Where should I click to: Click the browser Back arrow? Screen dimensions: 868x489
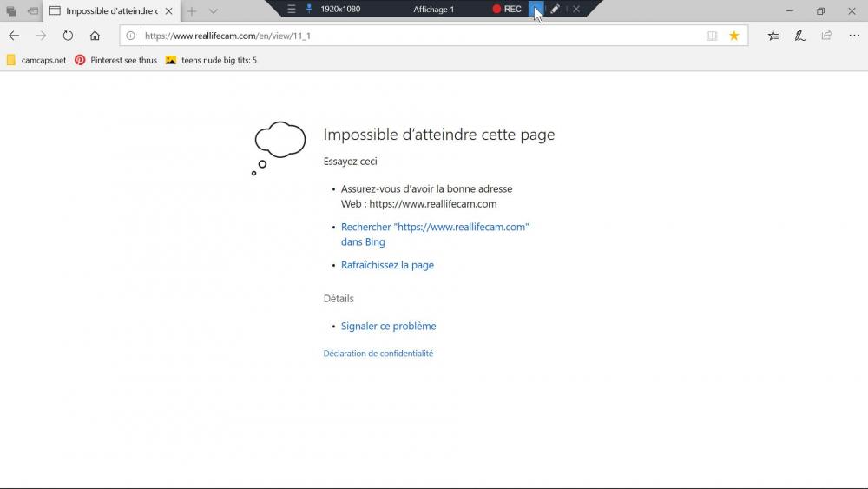tap(14, 36)
